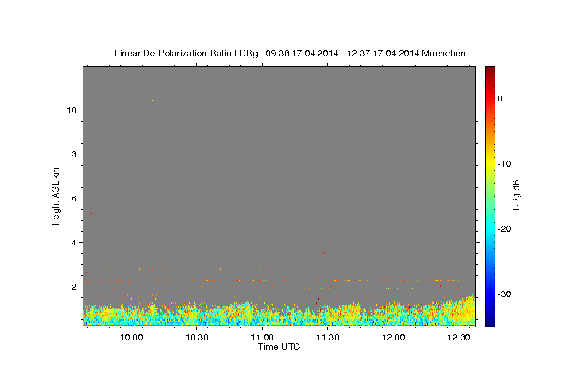The image size is (588, 392).
Task: Click the LDRg dB colorbar label
Action: tap(516, 196)
